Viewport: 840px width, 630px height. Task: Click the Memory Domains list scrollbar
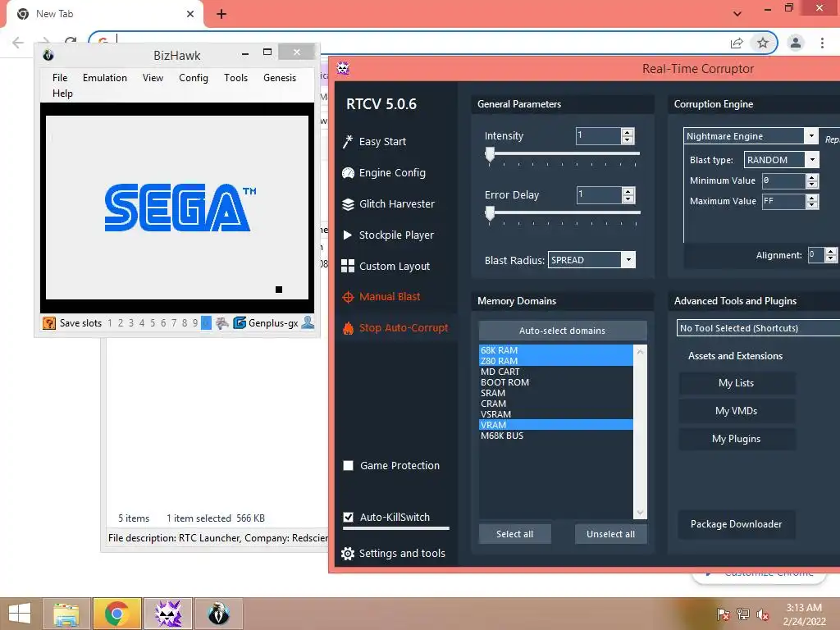[640, 431]
